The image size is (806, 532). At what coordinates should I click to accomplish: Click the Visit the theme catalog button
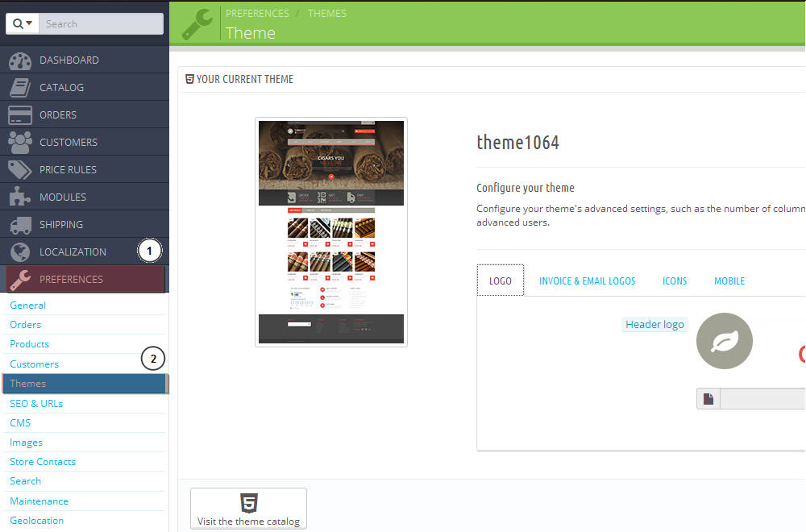coord(248,508)
